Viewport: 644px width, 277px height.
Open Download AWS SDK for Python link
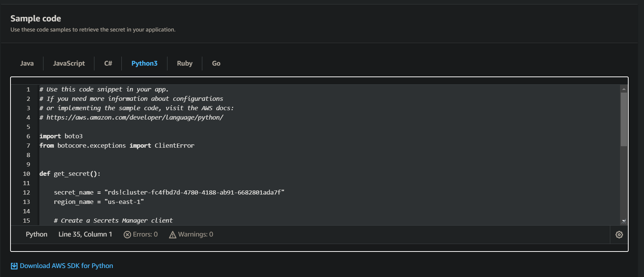(66, 266)
